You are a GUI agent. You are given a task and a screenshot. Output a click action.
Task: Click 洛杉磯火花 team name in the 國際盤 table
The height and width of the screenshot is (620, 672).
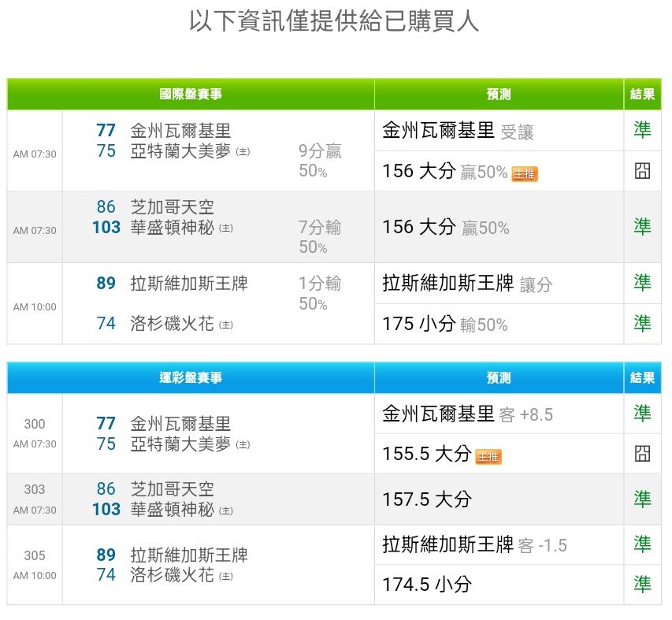pyautogui.click(x=173, y=324)
